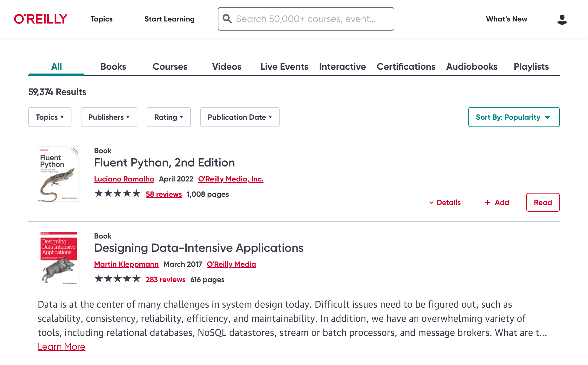Click the chevron icon beside Details

tap(431, 202)
